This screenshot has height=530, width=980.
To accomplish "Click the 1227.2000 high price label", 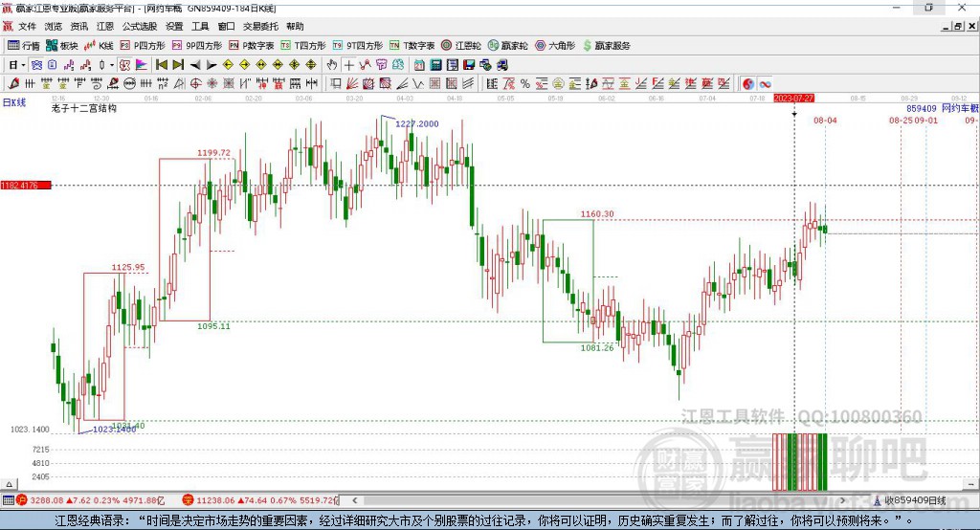I will tap(417, 123).
